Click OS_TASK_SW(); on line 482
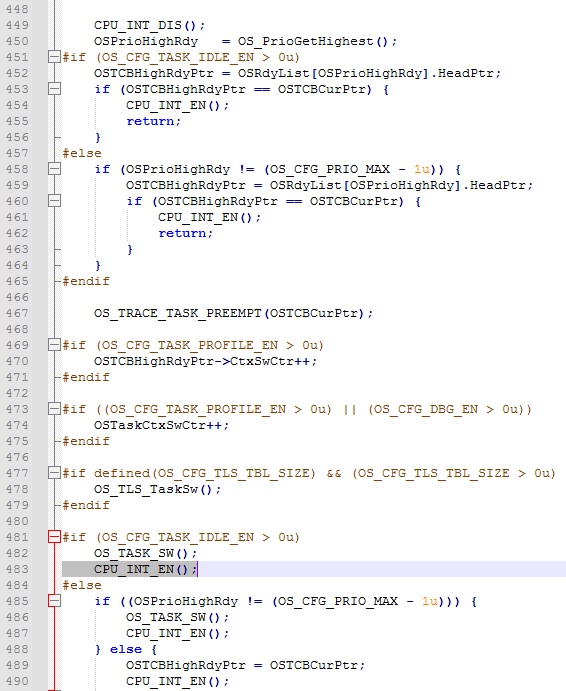This screenshot has height=691, width=566. tap(145, 553)
